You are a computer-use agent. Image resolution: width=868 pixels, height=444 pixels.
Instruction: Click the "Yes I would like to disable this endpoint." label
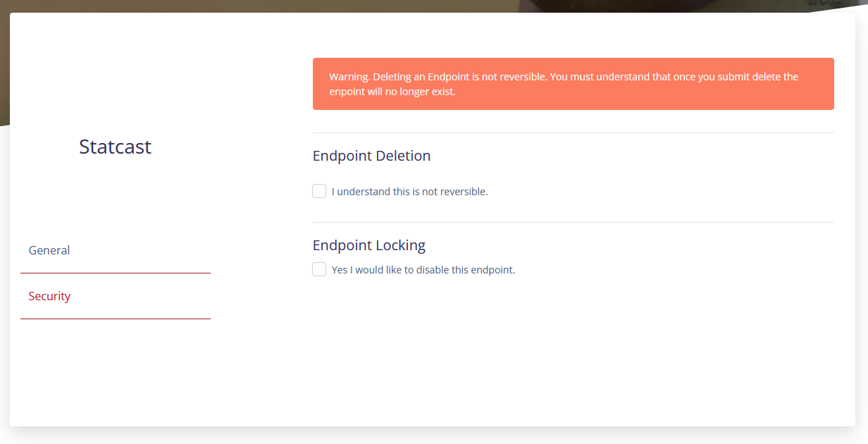tap(423, 270)
